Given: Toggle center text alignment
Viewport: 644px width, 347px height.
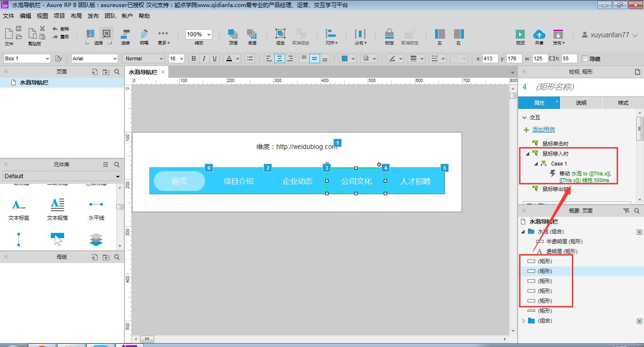Looking at the screenshot, I should pos(280,58).
